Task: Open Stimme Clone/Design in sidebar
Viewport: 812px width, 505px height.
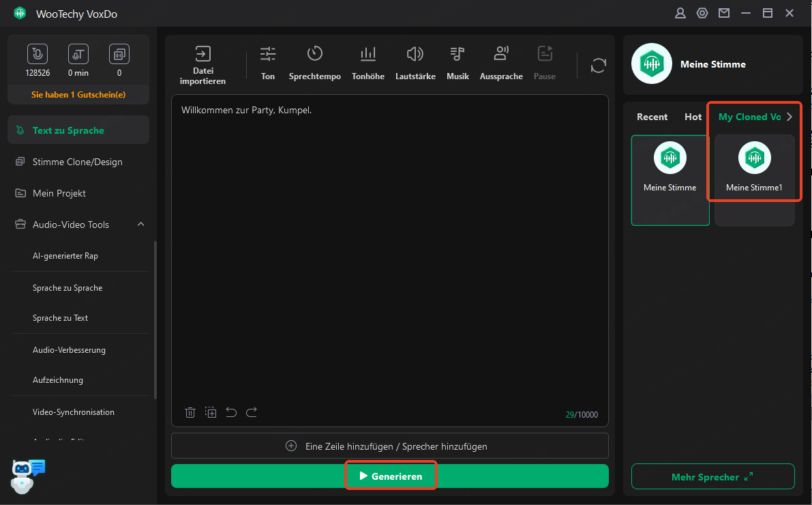Action: [78, 162]
